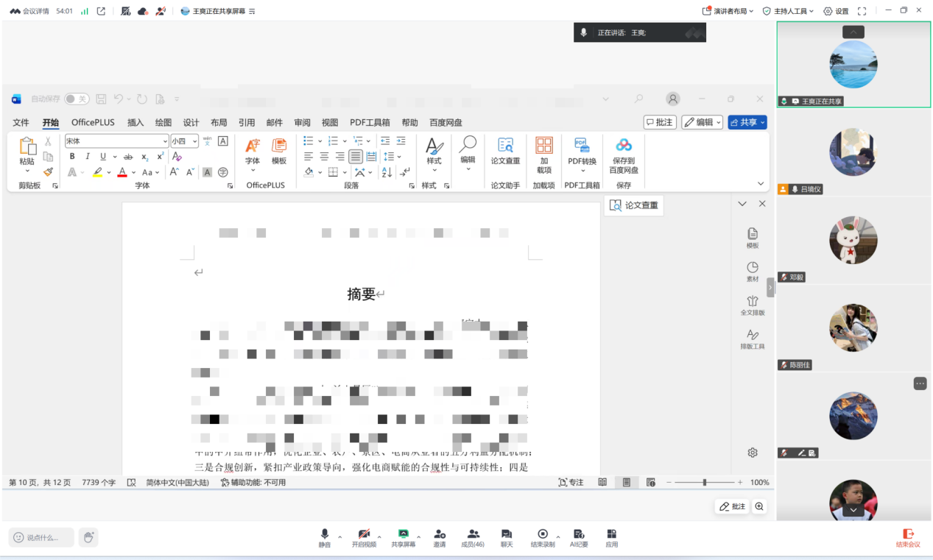Switch to the 插入 ribbon tab

(x=135, y=123)
